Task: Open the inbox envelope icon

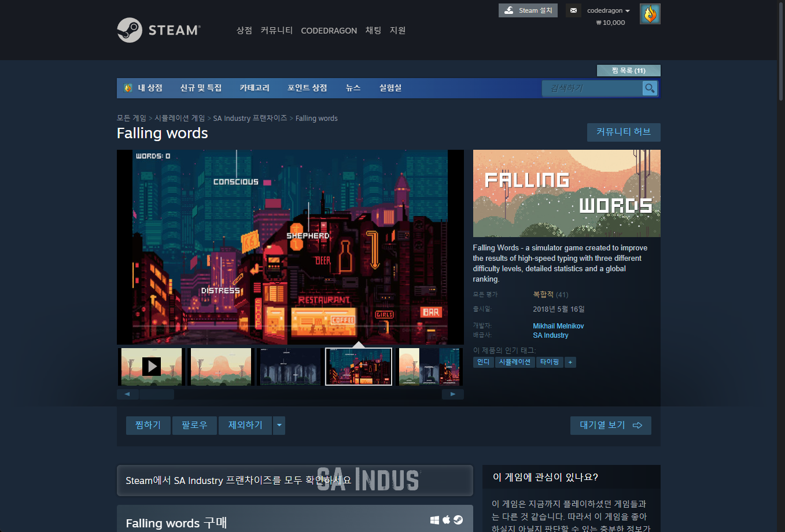Action: click(x=573, y=10)
